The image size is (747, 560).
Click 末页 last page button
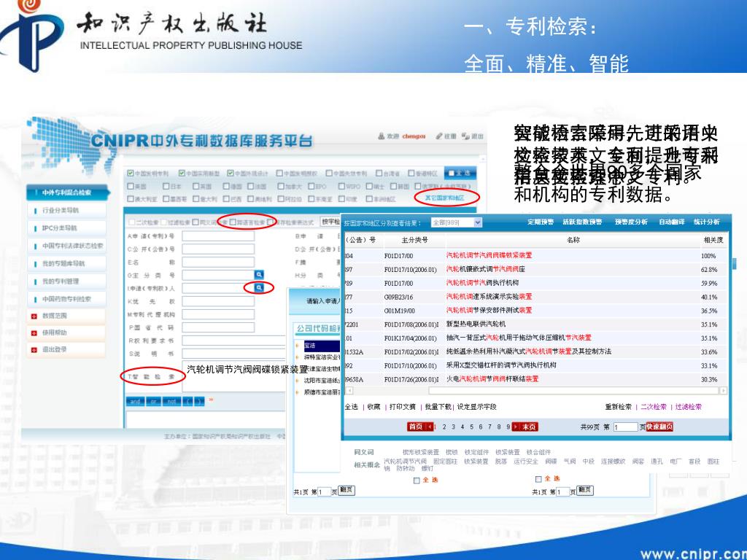coord(529,427)
